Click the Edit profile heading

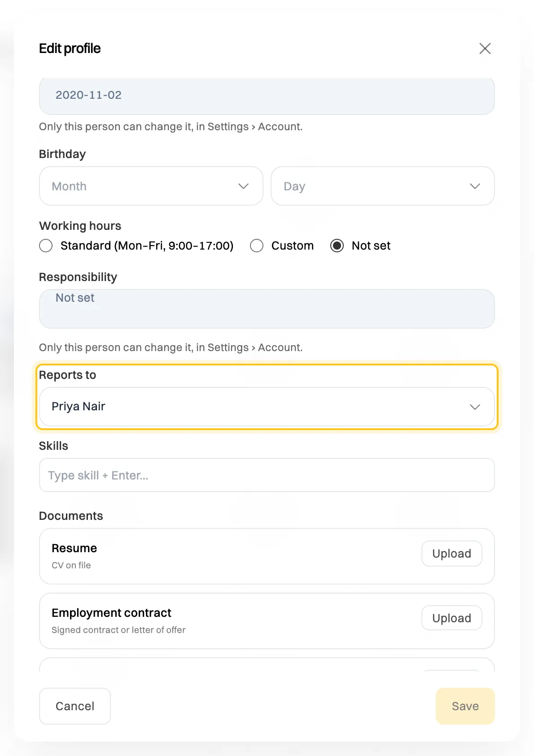click(70, 48)
